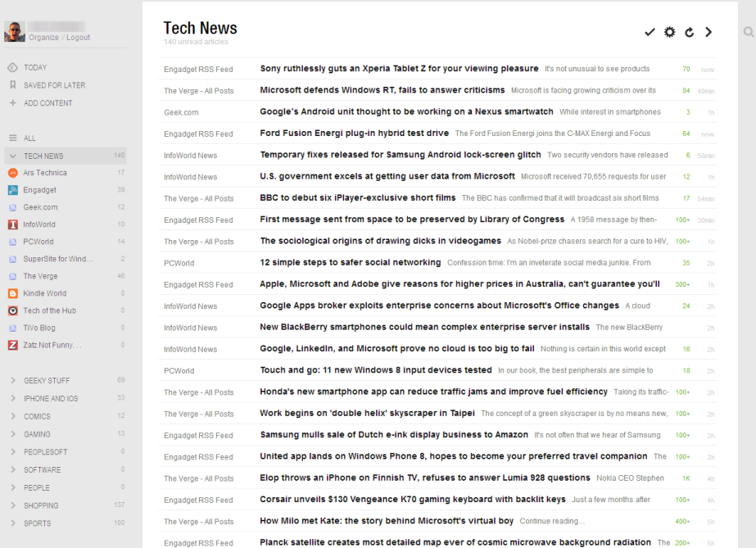The image size is (756, 548).
Task: Click the Zatz Not Funny feed icon
Action: (13, 345)
